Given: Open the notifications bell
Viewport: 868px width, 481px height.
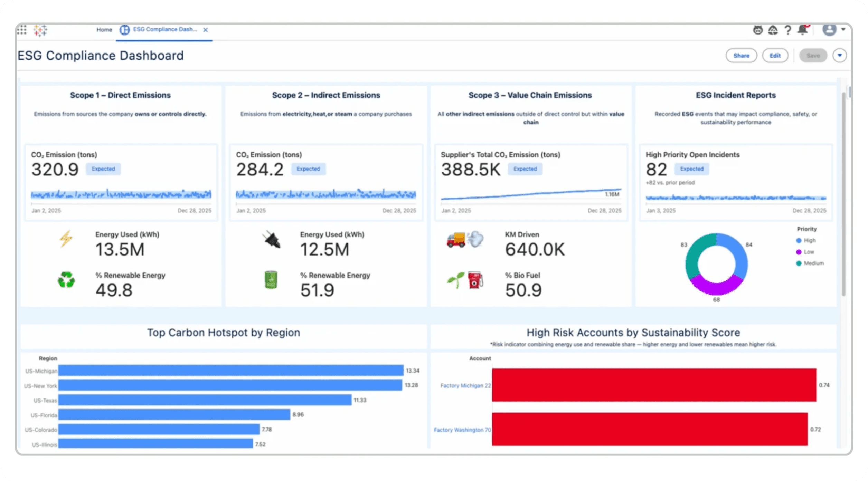Looking at the screenshot, I should 803,30.
